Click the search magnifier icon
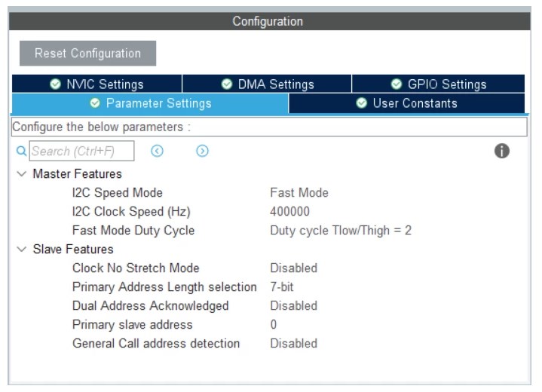The width and height of the screenshot is (542, 392). (21, 152)
